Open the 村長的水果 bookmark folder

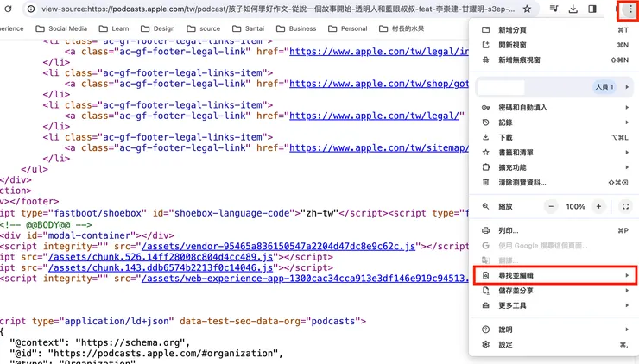click(x=402, y=28)
